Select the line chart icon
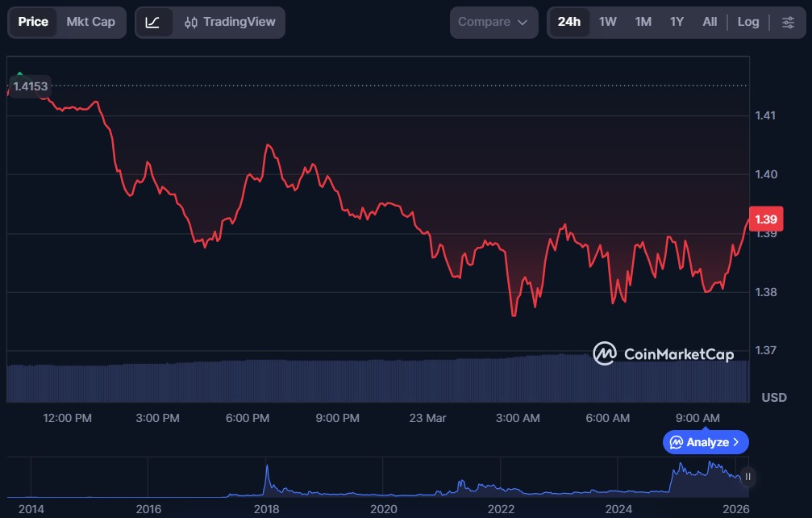 pyautogui.click(x=152, y=22)
